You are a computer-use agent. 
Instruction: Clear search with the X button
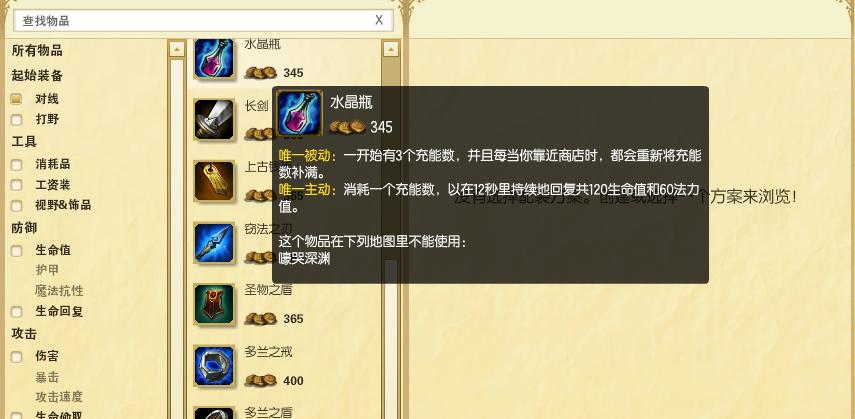click(379, 21)
